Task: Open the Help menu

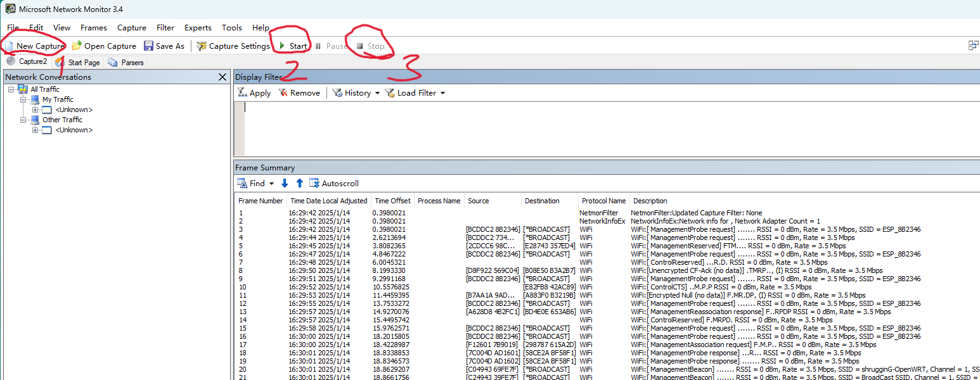Action: pyautogui.click(x=261, y=28)
